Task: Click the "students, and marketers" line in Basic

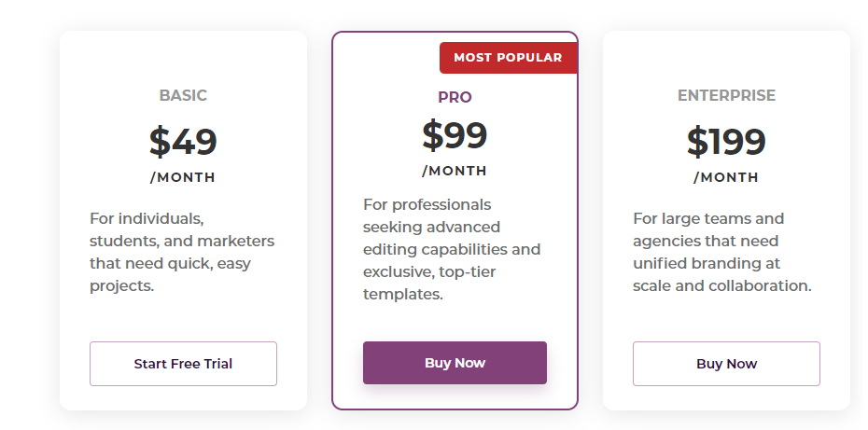Action: (182, 241)
